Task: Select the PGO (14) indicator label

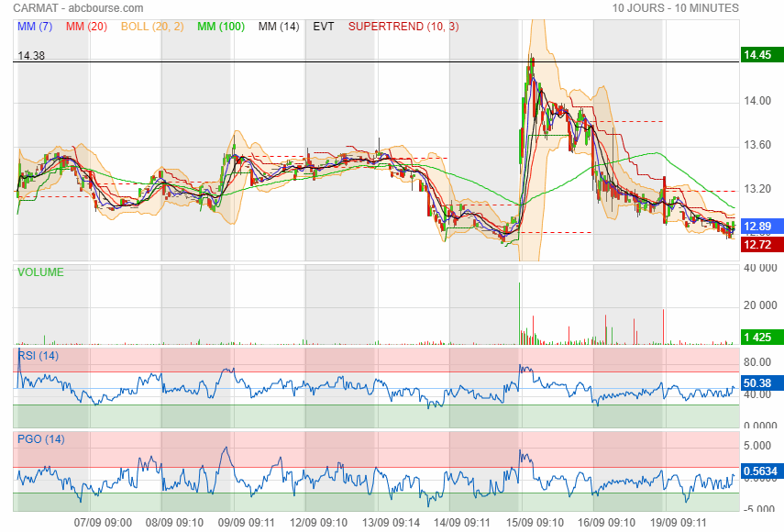Action: [x=40, y=439]
